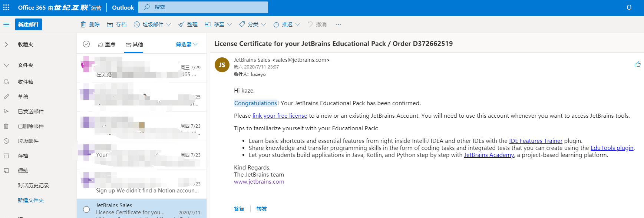Click the blocked circle icon beside 垃圾邮件 folder
644x218 pixels.
[x=6, y=141]
